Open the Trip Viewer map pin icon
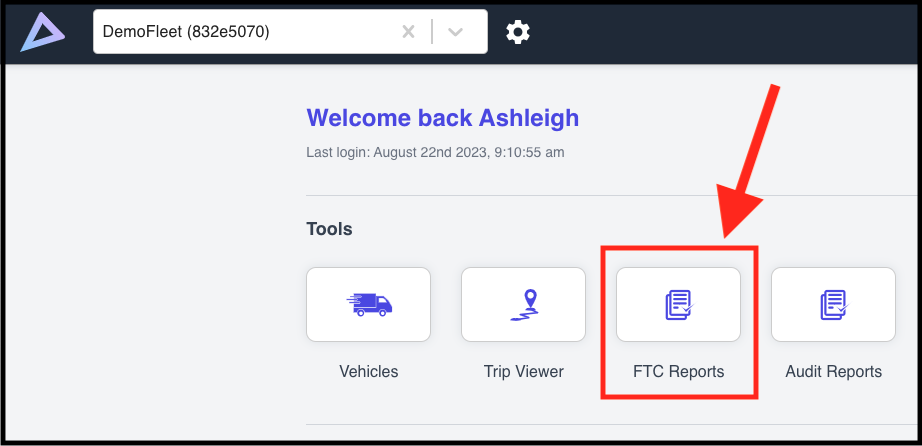This screenshot has width=922, height=446. tap(523, 304)
